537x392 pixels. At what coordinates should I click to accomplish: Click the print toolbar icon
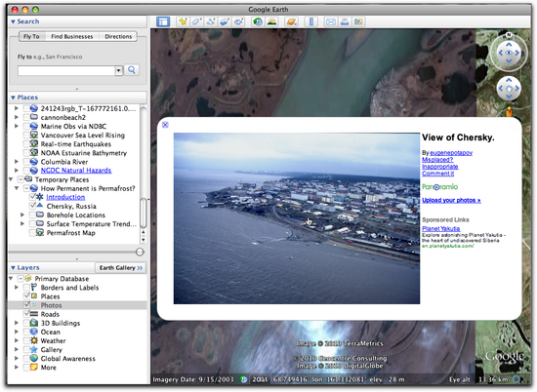click(345, 21)
